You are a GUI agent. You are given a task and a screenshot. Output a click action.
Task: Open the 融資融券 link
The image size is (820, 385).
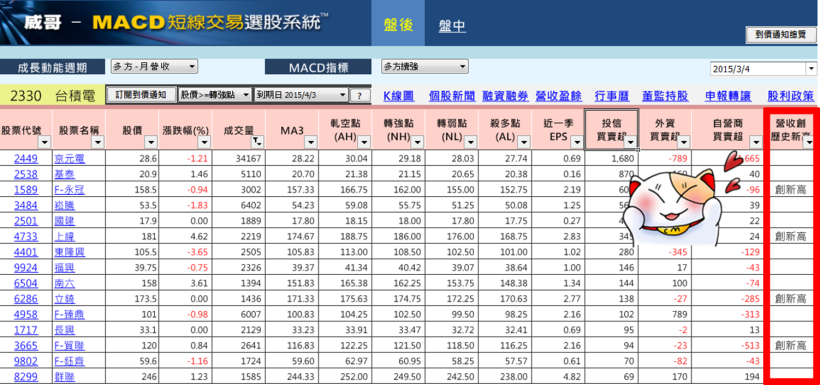coord(505,96)
